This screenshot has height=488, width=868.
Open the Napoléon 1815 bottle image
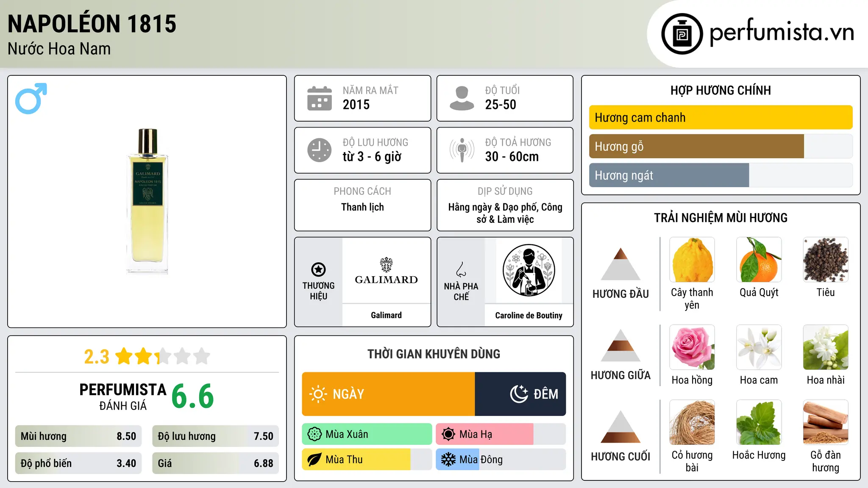(147, 202)
